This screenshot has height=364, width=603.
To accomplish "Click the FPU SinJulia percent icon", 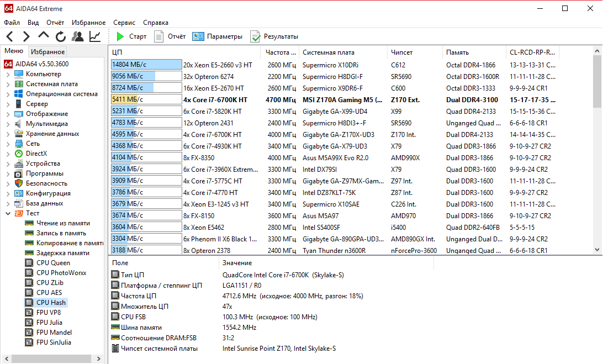I will click(x=29, y=342).
